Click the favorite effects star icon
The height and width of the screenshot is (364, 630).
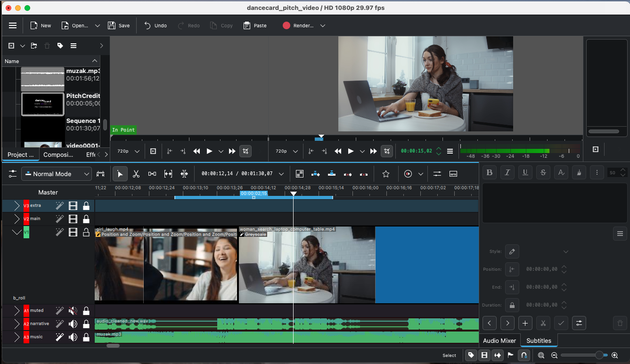(x=386, y=174)
